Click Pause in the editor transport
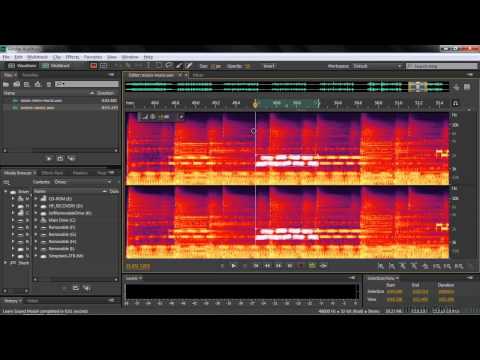Viewport: 480px width, 360px height. click(x=245, y=266)
